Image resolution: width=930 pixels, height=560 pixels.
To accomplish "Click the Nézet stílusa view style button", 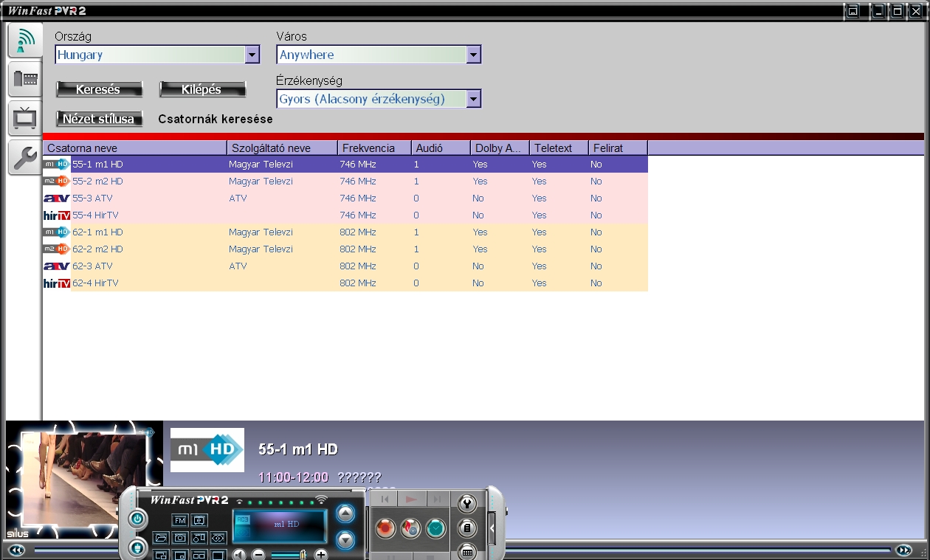I will pyautogui.click(x=99, y=119).
